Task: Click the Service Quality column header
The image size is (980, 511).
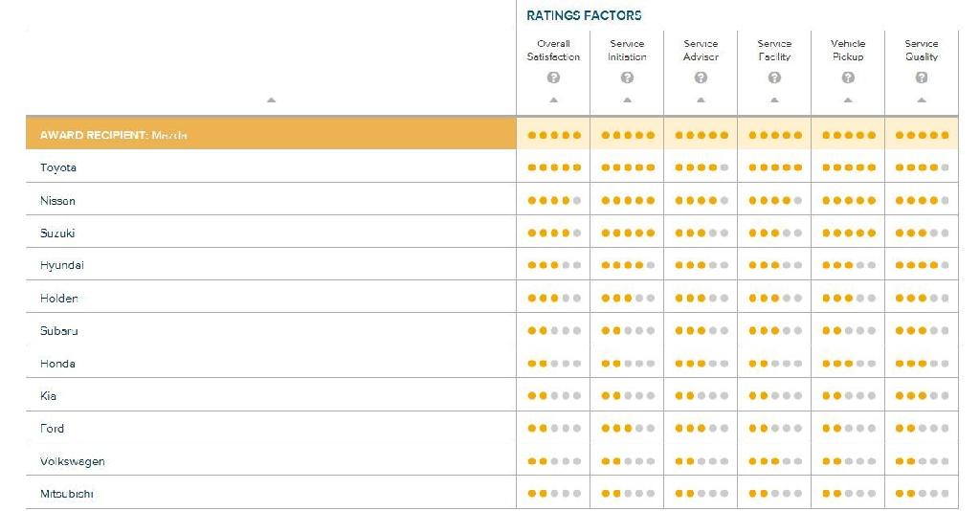Action: [922, 50]
